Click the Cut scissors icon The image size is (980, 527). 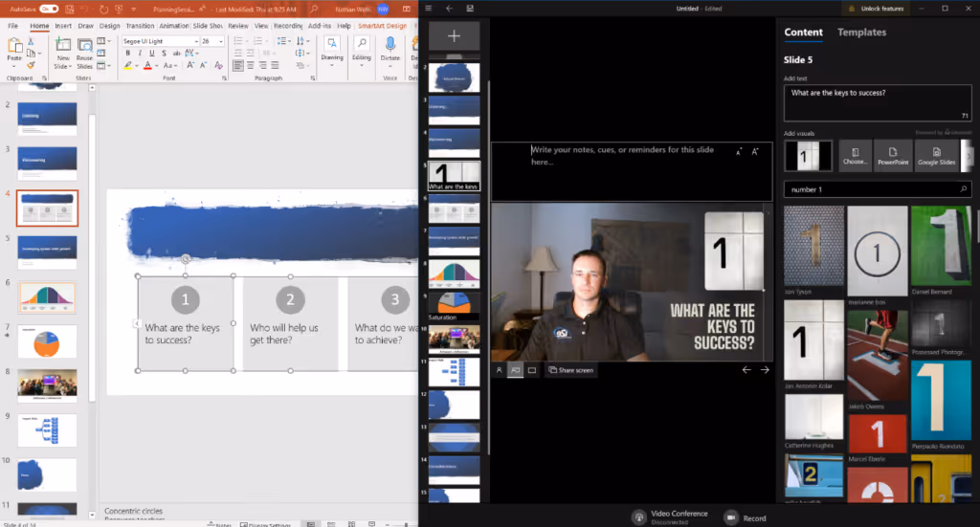coord(31,41)
